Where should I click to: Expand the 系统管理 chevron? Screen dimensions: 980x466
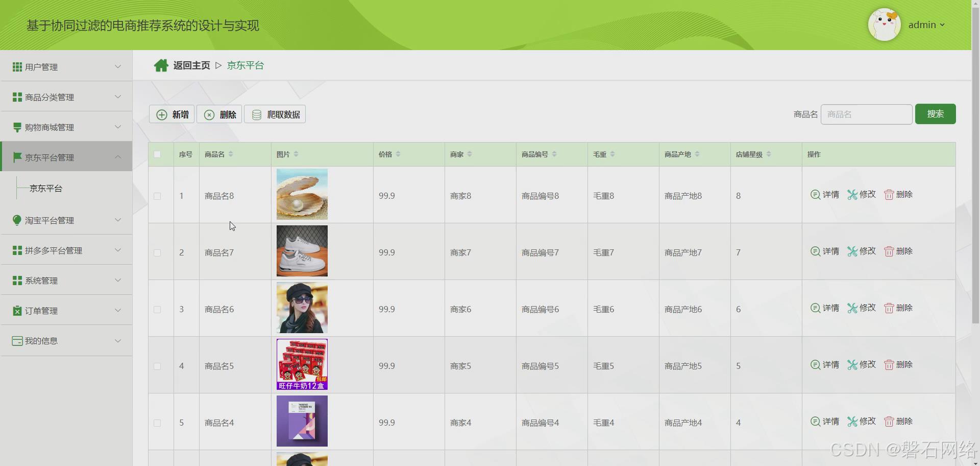[x=118, y=280]
